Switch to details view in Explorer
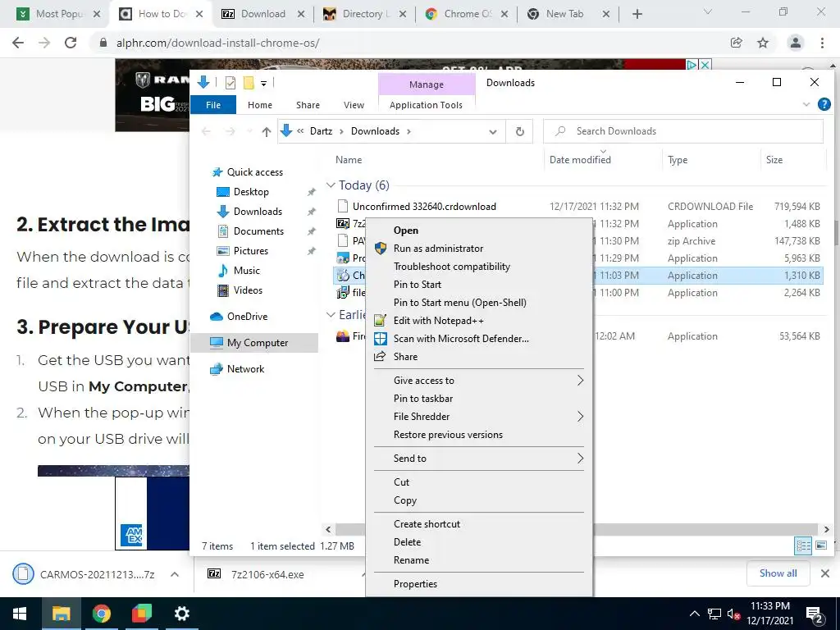 coord(804,546)
